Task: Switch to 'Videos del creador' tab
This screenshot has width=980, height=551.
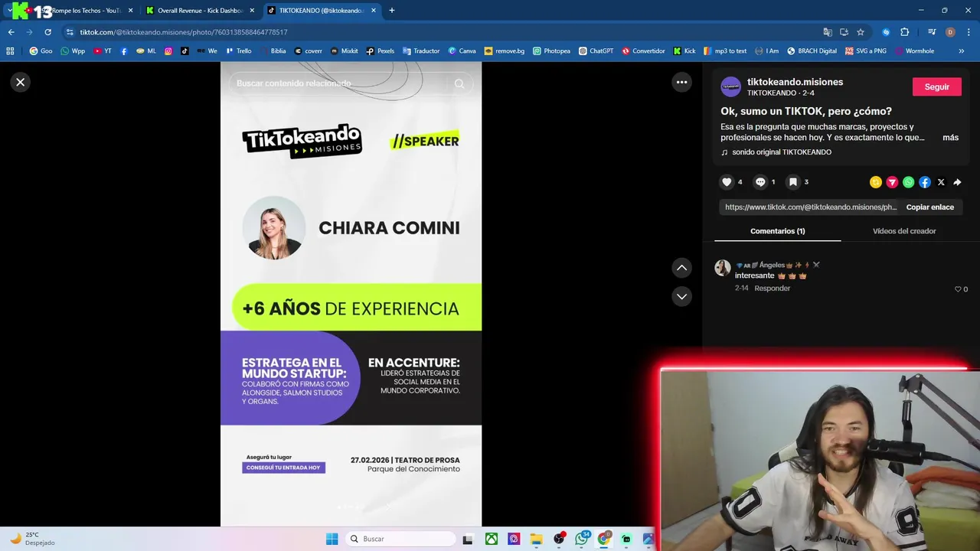Action: tap(904, 231)
